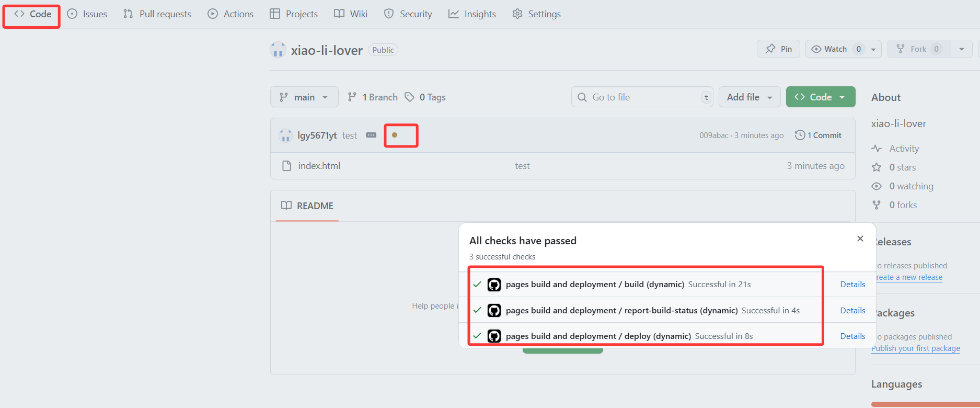Expand the Watch options dropdown arrow
This screenshot has width=980, height=408.
pyautogui.click(x=873, y=49)
